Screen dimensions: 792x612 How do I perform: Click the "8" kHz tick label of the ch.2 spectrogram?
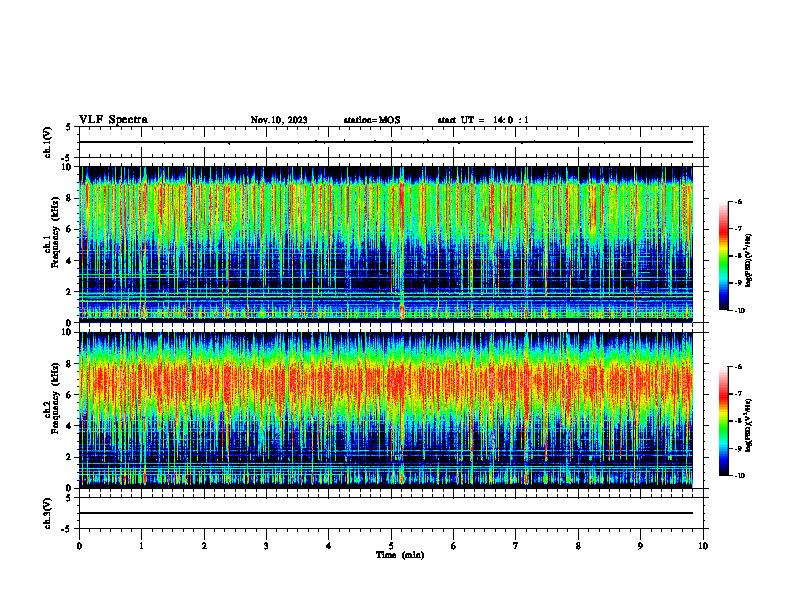point(70,364)
